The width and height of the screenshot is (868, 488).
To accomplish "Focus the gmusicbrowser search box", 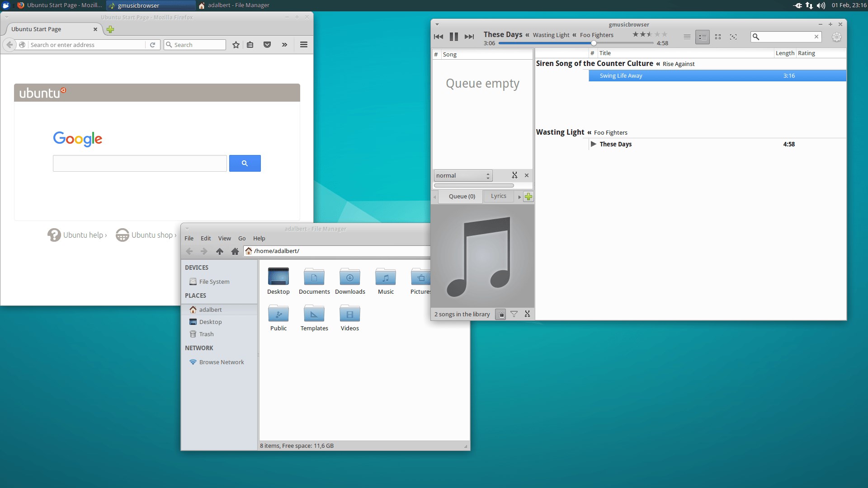I will coord(786,37).
